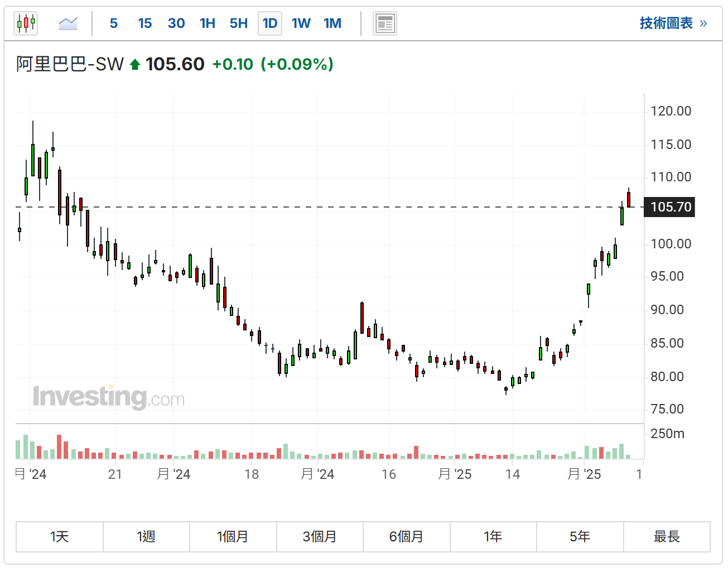Click the 105.70 current price label

point(669,207)
